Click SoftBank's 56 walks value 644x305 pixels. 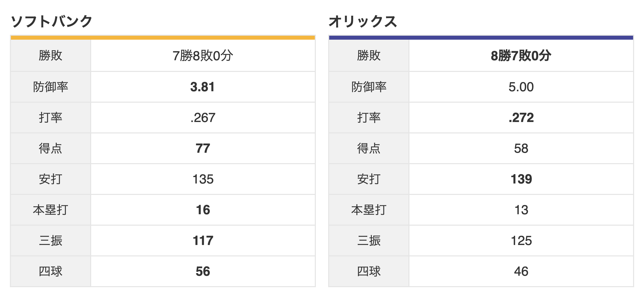203,272
